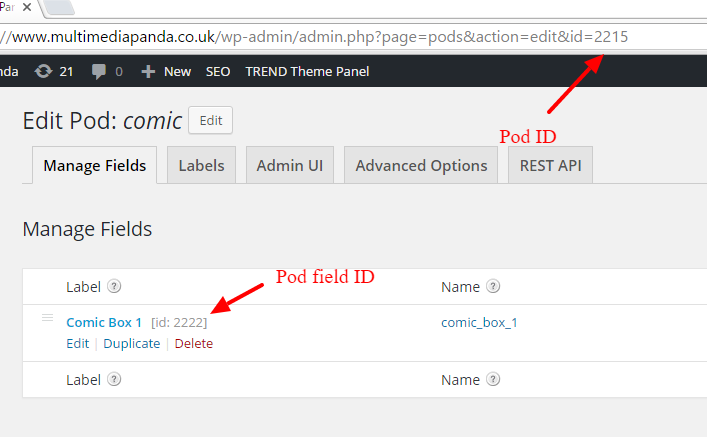Viewport: 707px width, 437px height.
Task: Open the REST API tab
Action: tap(551, 166)
